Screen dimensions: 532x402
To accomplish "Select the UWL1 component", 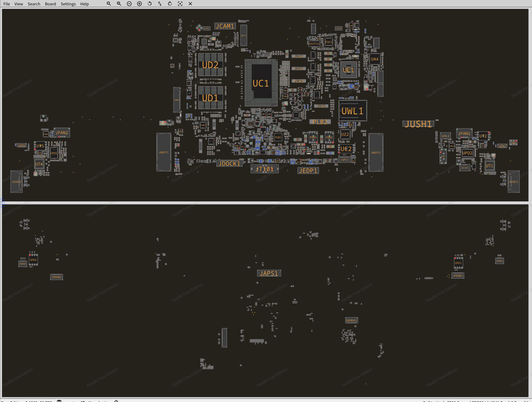I will tap(352, 111).
